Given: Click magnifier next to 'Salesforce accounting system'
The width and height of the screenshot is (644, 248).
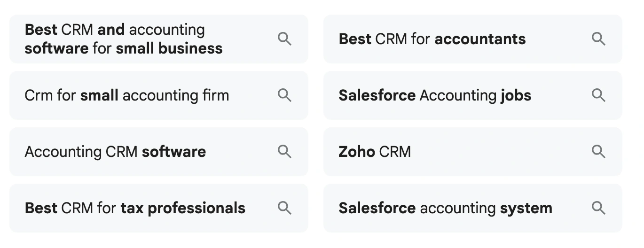Looking at the screenshot, I should click(x=598, y=208).
